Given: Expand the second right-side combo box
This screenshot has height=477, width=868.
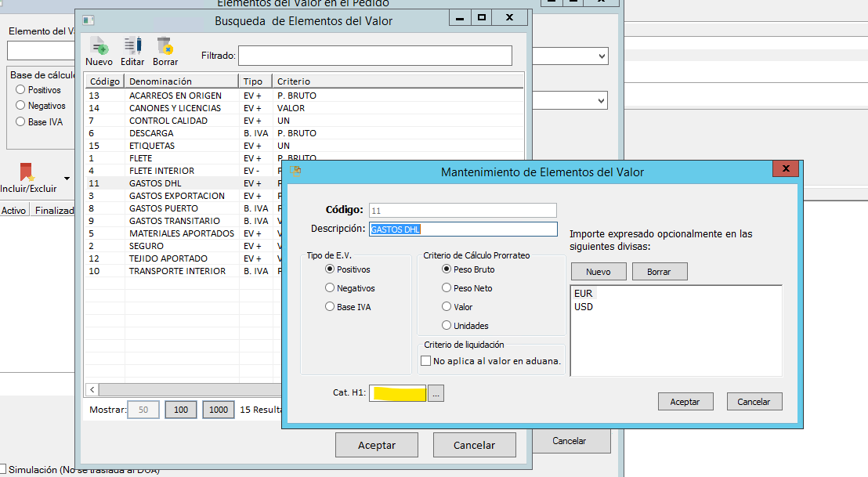Looking at the screenshot, I should pyautogui.click(x=602, y=100).
